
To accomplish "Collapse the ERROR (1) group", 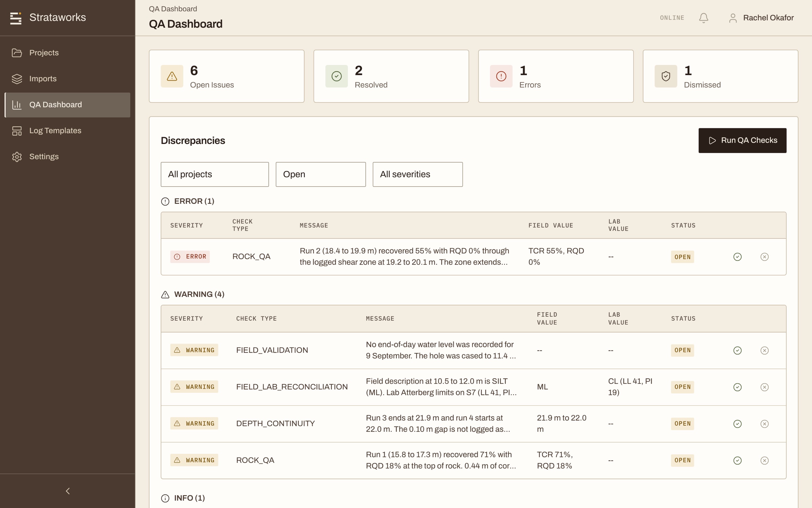I will [188, 201].
